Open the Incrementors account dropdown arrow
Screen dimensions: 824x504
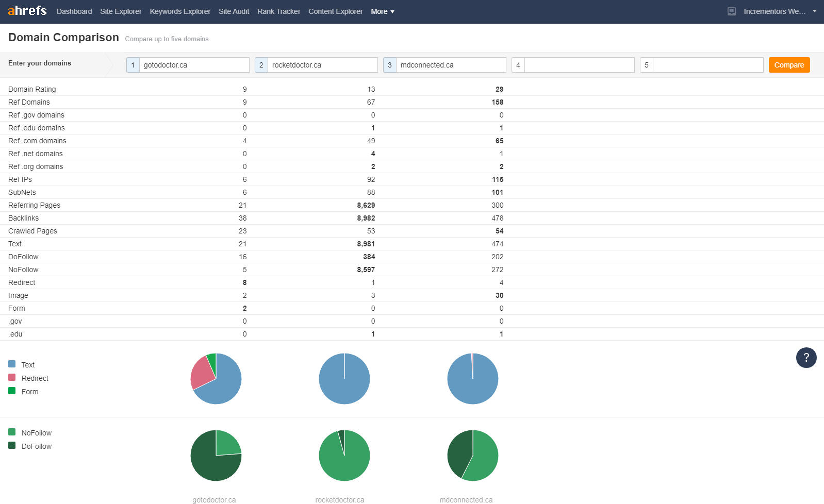[815, 11]
